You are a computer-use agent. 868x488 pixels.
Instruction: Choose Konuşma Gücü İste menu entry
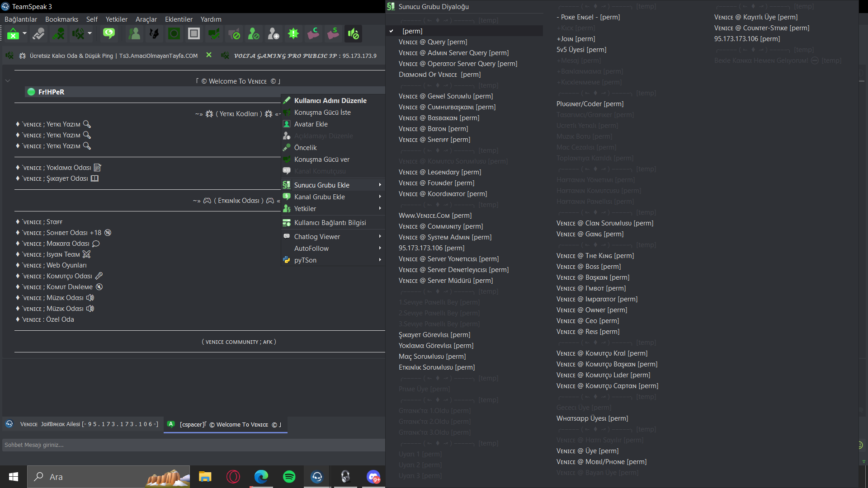pos(333,113)
